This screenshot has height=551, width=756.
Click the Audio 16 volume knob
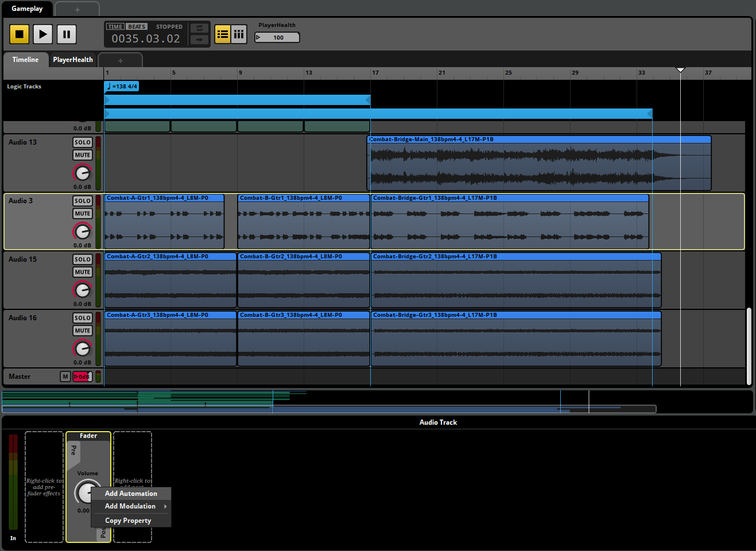click(x=82, y=348)
